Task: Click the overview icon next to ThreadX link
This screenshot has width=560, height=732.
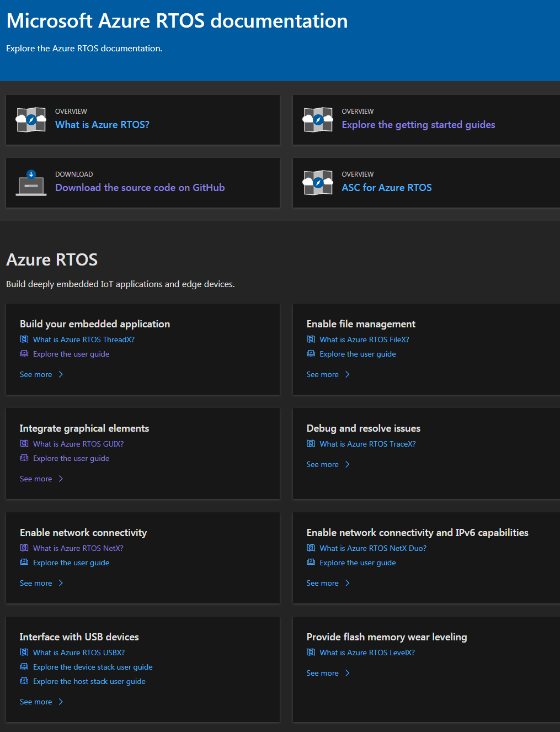Action: click(x=24, y=339)
